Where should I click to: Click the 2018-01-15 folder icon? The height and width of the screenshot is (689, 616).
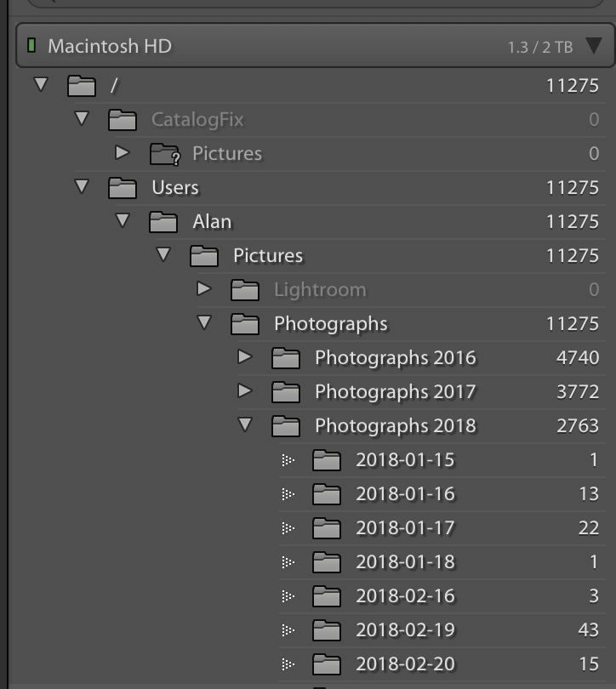327,460
